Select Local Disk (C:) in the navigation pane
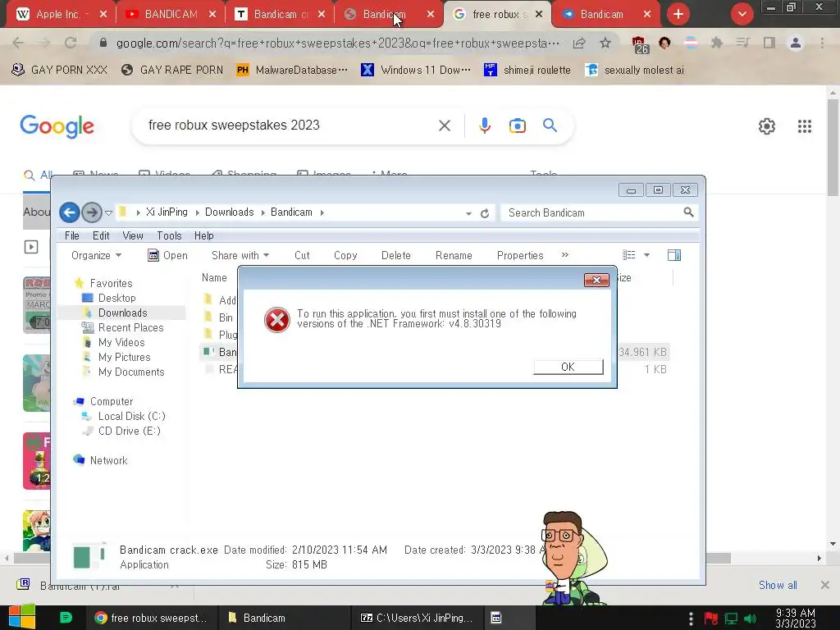This screenshot has width=840, height=630. click(x=132, y=416)
